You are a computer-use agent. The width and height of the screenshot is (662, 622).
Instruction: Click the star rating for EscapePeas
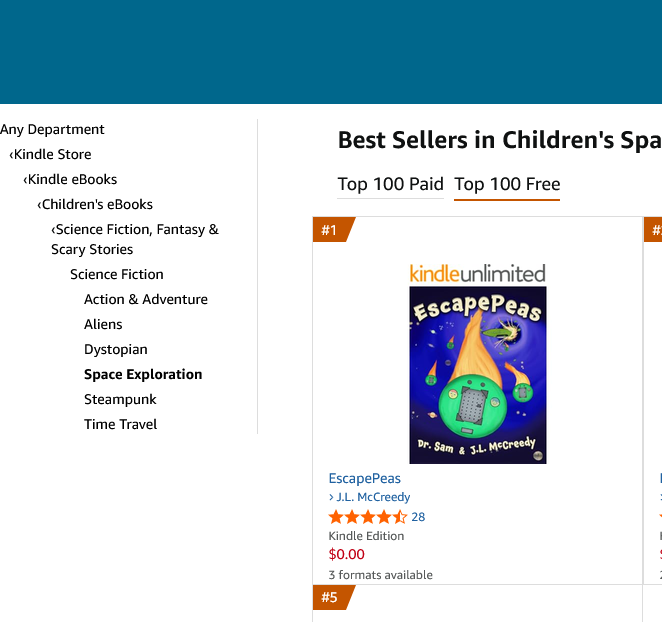(x=368, y=516)
